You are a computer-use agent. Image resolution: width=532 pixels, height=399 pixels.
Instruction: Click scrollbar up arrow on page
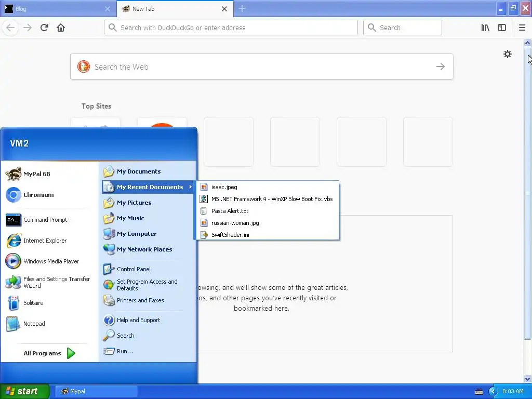pyautogui.click(x=528, y=43)
